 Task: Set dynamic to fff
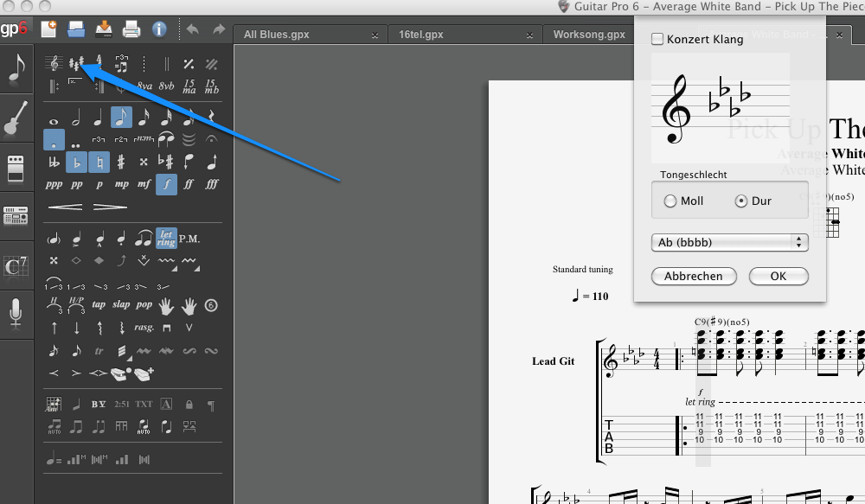pos(211,184)
